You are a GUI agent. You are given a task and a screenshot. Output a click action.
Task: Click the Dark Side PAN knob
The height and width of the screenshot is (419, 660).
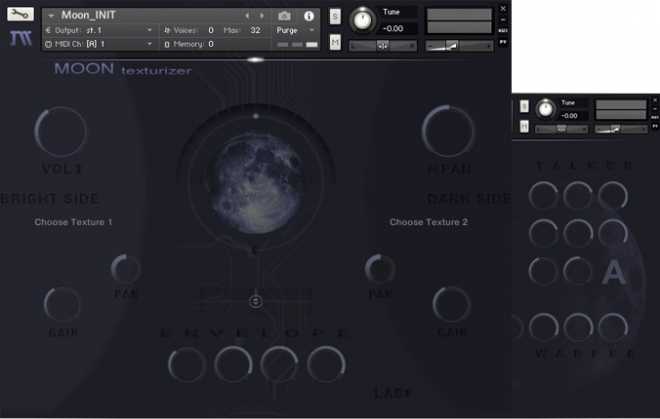[x=380, y=268]
